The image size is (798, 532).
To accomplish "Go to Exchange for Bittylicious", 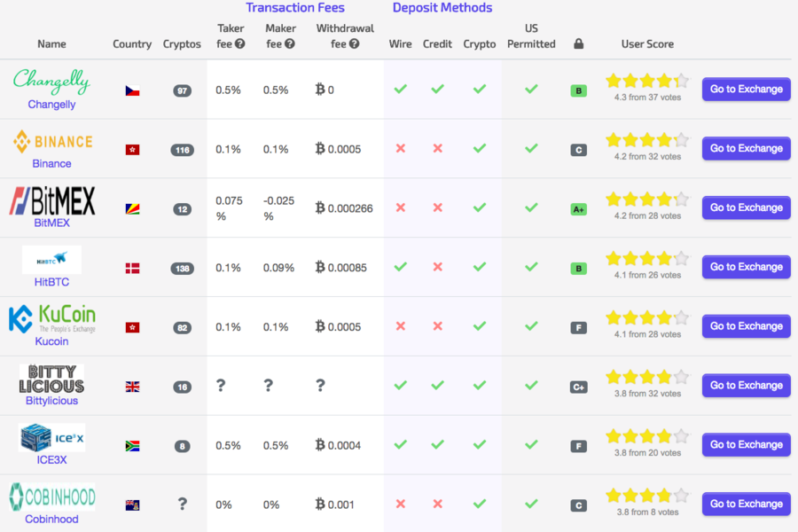I will click(x=746, y=385).
